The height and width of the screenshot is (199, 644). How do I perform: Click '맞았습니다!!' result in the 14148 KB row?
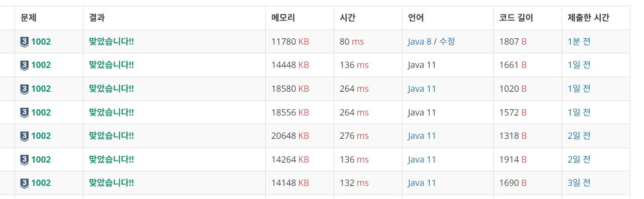(x=112, y=183)
